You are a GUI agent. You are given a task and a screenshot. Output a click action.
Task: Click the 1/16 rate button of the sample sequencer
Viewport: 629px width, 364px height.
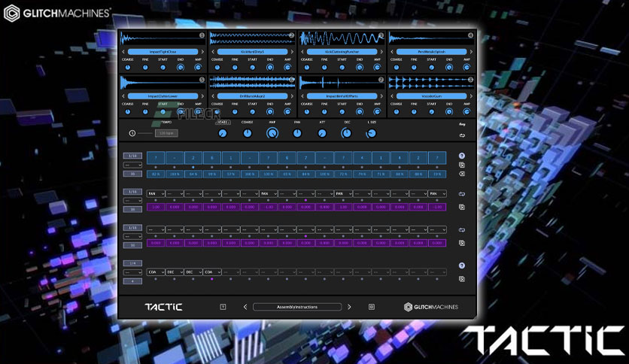click(132, 156)
